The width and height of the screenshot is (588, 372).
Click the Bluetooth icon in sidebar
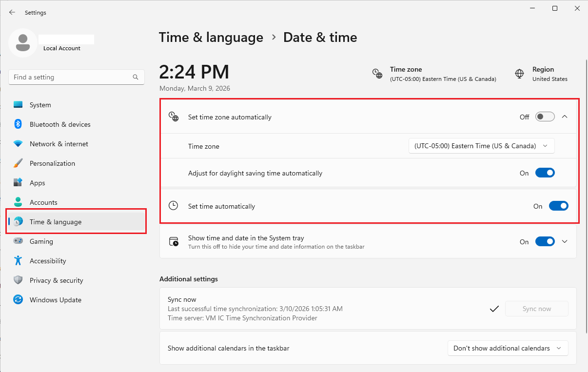coord(18,124)
